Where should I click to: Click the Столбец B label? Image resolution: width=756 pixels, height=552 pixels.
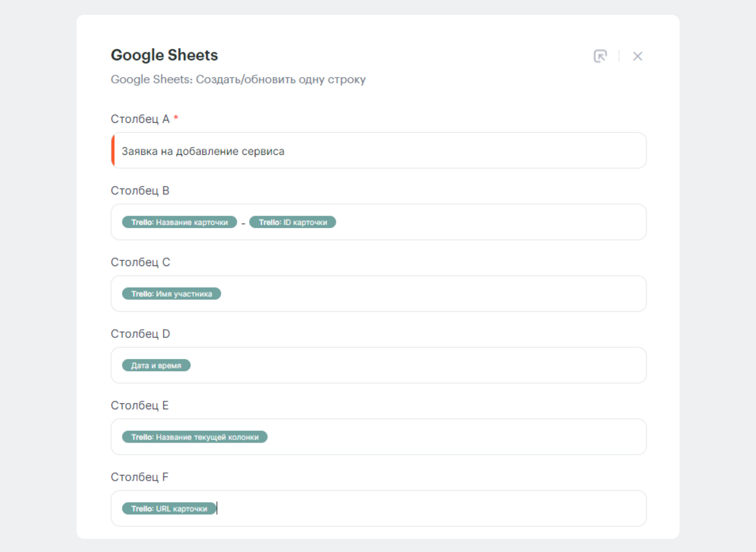click(x=140, y=191)
